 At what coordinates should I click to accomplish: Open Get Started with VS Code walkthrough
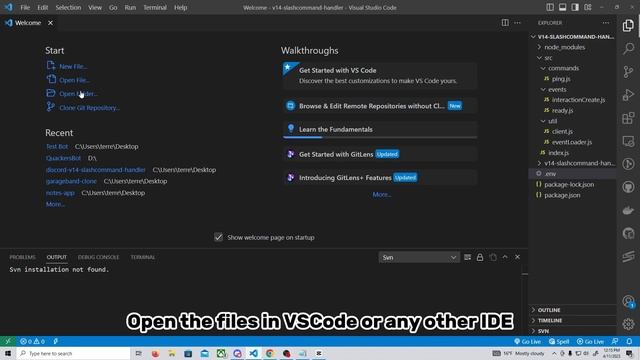[x=380, y=75]
